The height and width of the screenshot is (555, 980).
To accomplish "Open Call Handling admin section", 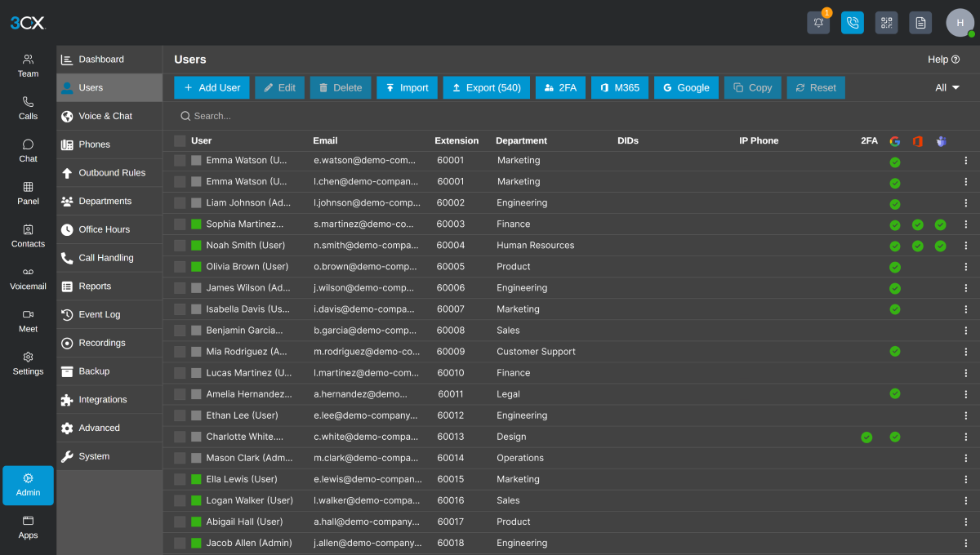I will coord(109,258).
